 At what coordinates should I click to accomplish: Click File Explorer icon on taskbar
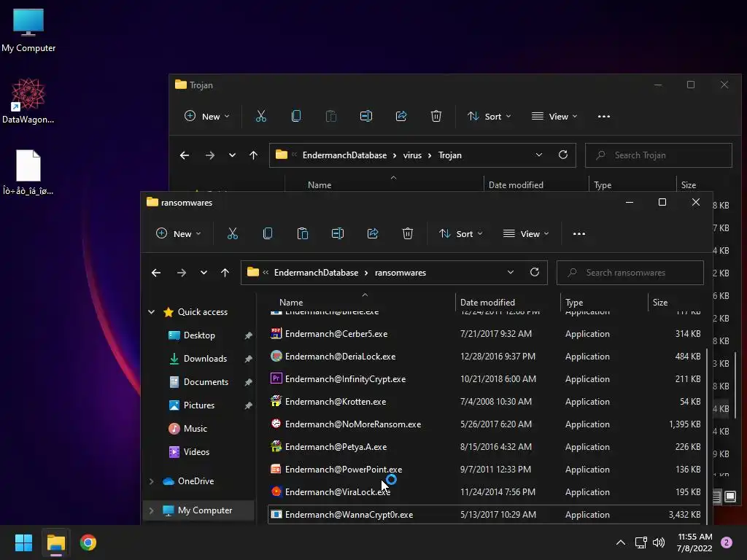(x=55, y=542)
